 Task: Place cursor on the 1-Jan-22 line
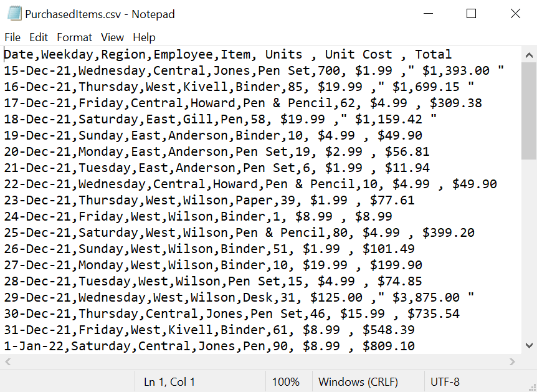coord(209,346)
